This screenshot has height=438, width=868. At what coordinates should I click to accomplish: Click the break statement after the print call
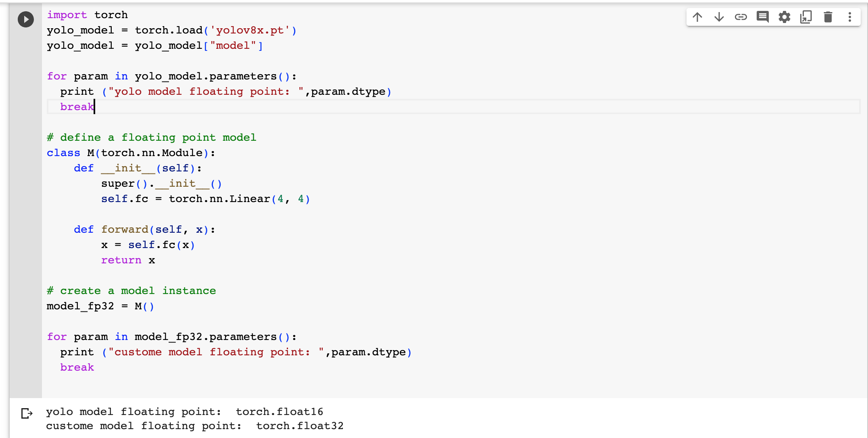(x=77, y=107)
